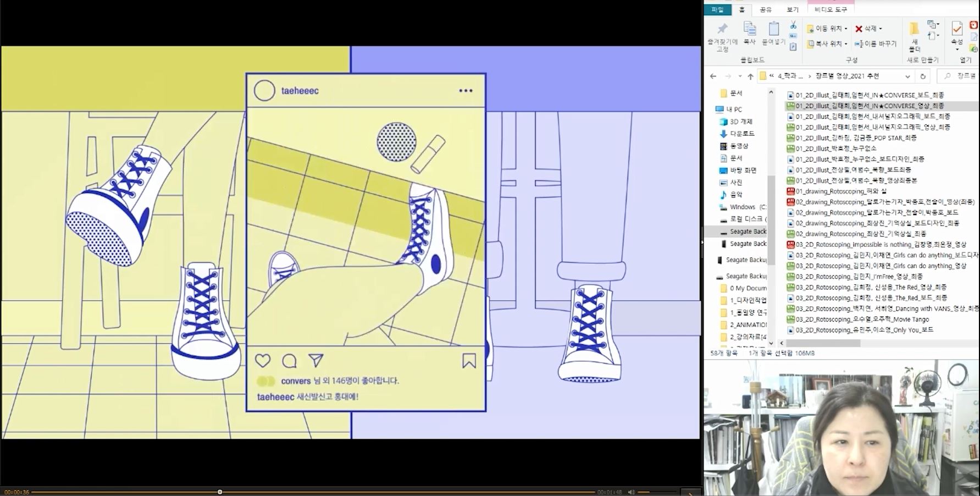
Task: Click the 4_학과 breadcrumb segment
Action: pos(791,76)
